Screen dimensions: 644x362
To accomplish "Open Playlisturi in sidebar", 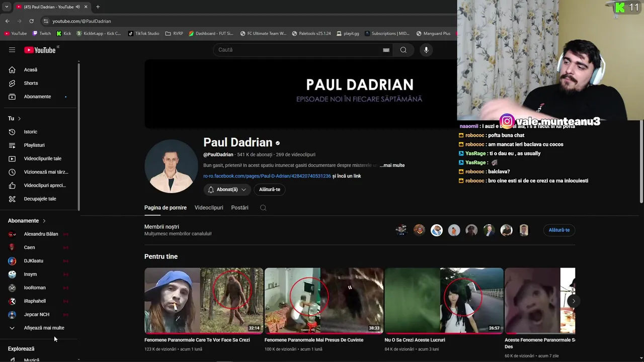I will (39, 145).
